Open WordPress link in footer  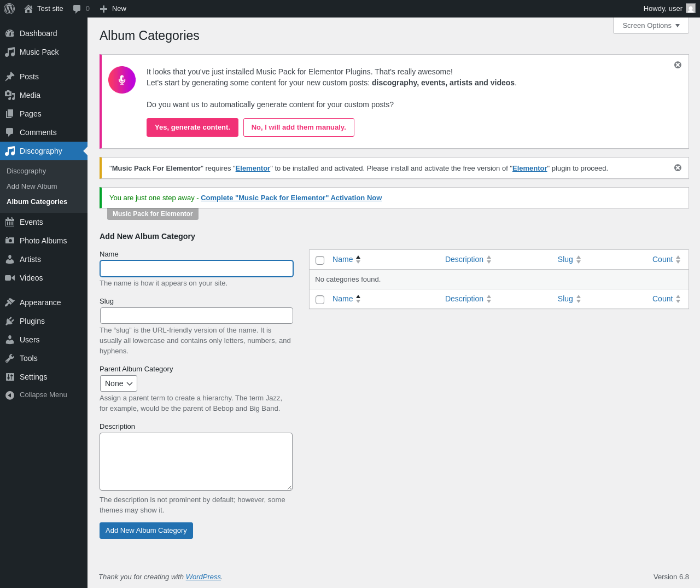(203, 577)
